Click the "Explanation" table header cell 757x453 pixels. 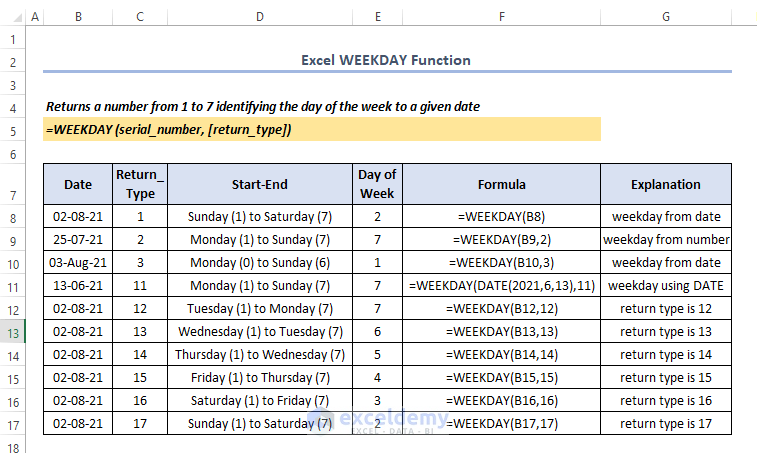(x=666, y=184)
